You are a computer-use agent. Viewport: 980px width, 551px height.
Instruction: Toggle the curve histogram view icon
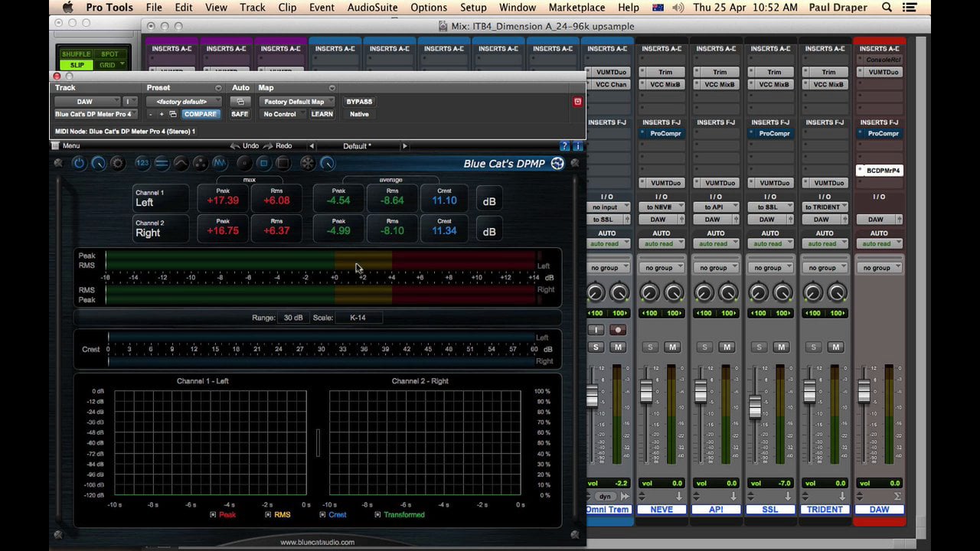coord(181,163)
